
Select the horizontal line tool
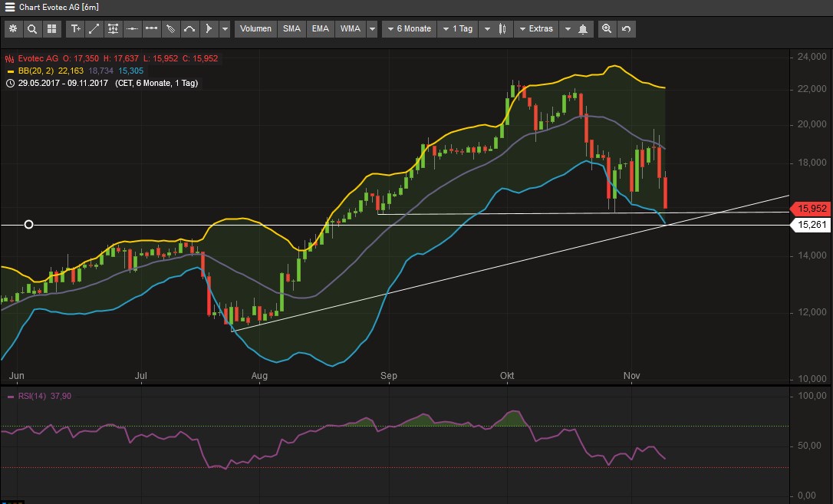pos(133,29)
